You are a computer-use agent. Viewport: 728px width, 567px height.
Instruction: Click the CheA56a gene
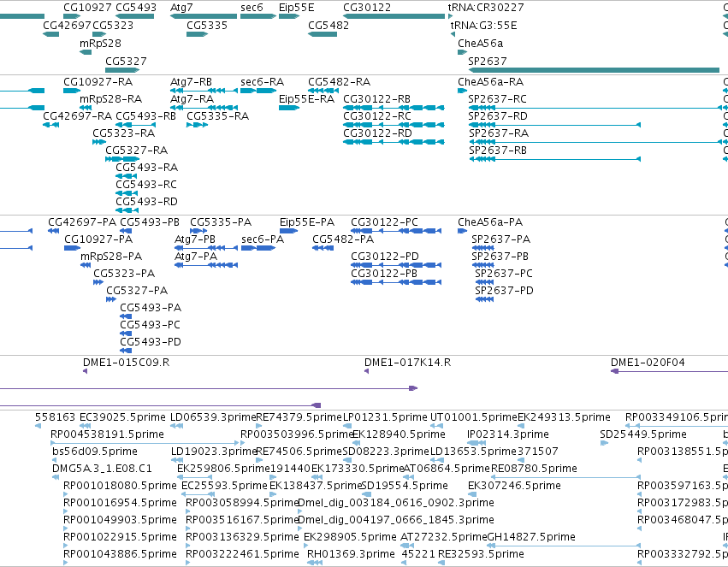(462, 52)
